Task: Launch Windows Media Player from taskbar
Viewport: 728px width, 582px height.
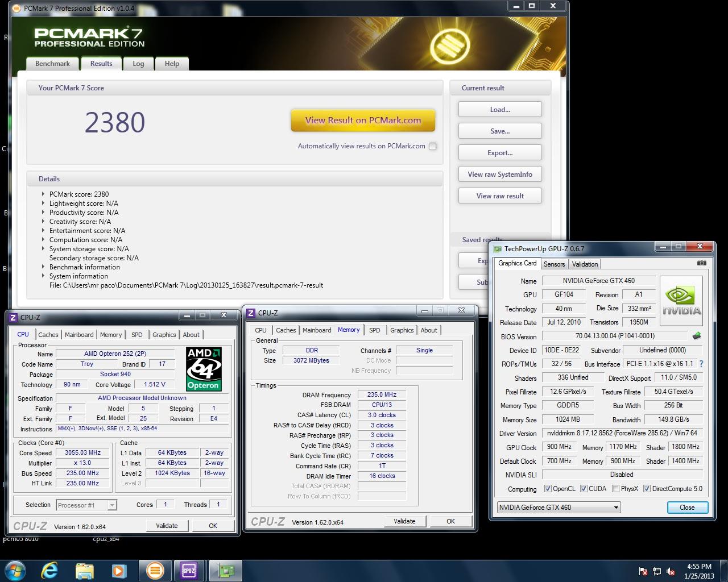Action: coord(119,570)
